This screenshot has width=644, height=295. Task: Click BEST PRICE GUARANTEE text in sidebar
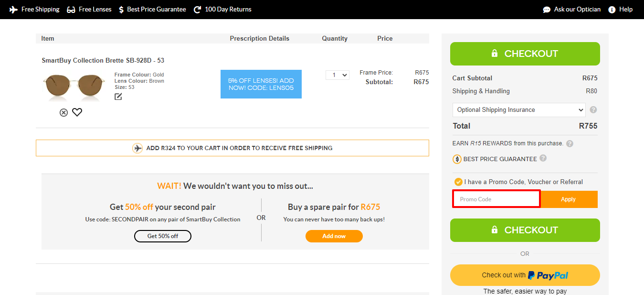tap(500, 159)
